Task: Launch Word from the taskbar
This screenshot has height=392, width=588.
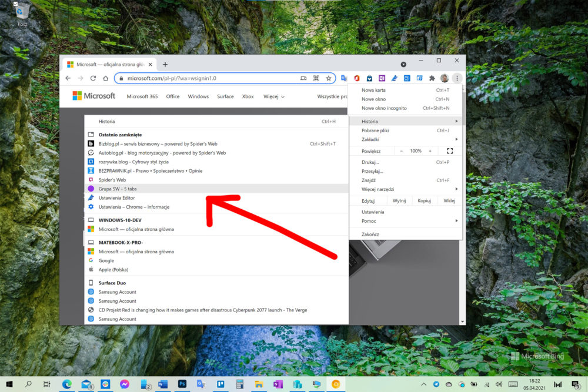Action: coord(163,384)
